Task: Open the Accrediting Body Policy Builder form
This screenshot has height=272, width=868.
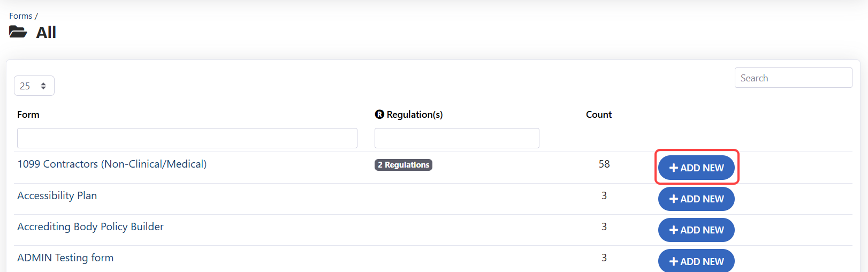Action: [x=90, y=226]
